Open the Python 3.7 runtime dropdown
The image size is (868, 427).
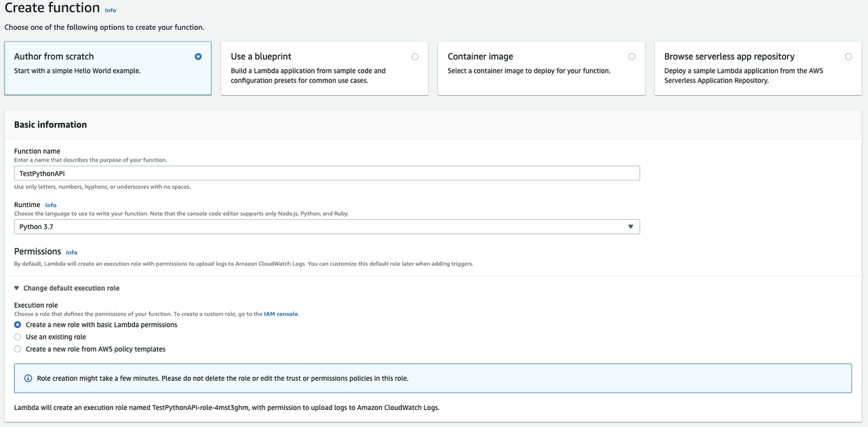(327, 227)
